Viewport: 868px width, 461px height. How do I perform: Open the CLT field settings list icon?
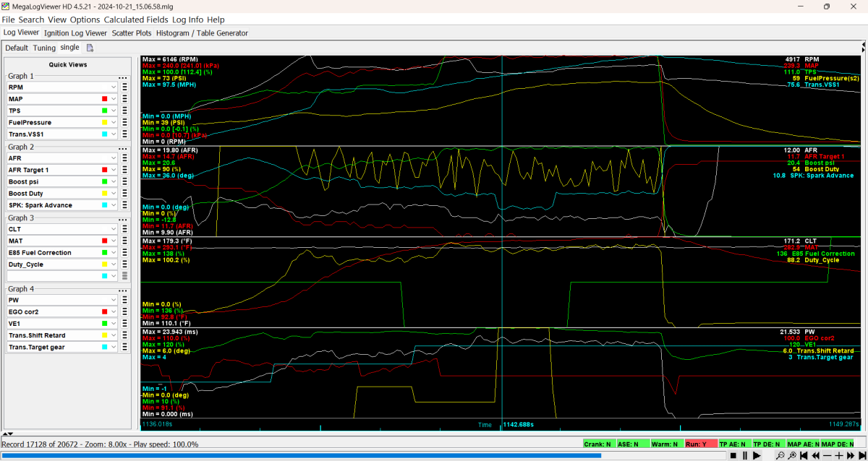click(x=124, y=228)
